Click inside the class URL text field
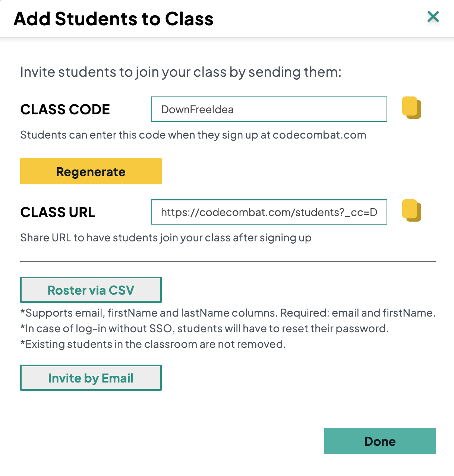Image resolution: width=454 pixels, height=476 pixels. pyautogui.click(x=269, y=212)
